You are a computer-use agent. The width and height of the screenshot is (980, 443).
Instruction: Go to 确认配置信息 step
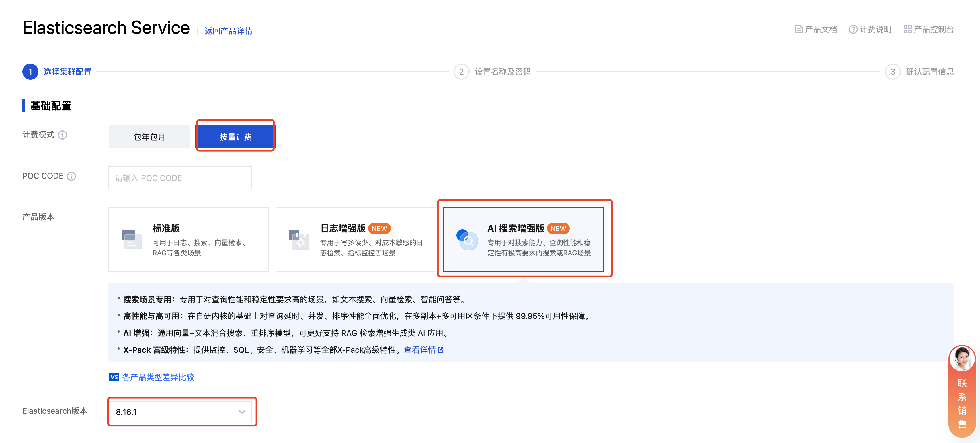coord(930,71)
